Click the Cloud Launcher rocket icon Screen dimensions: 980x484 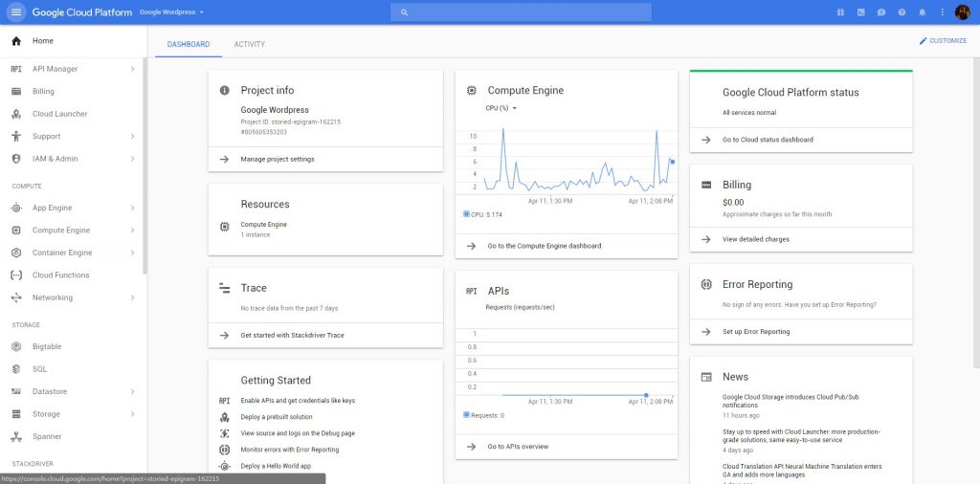tap(15, 114)
